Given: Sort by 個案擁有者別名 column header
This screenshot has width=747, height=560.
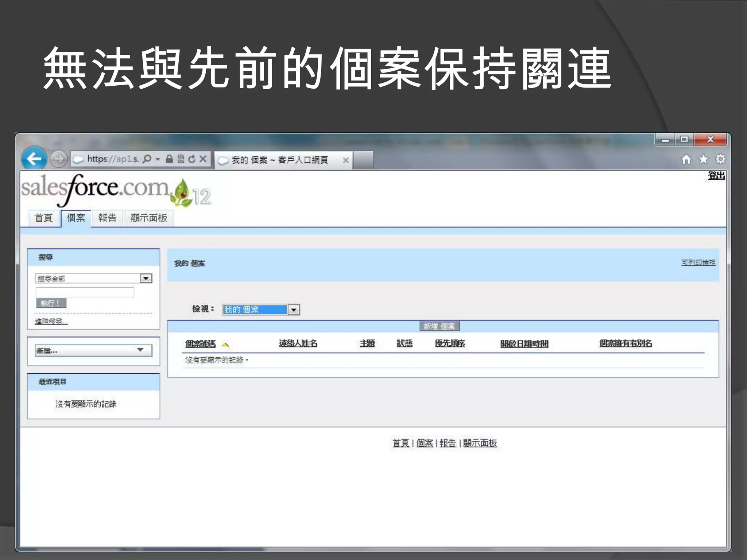Looking at the screenshot, I should pos(626,343).
